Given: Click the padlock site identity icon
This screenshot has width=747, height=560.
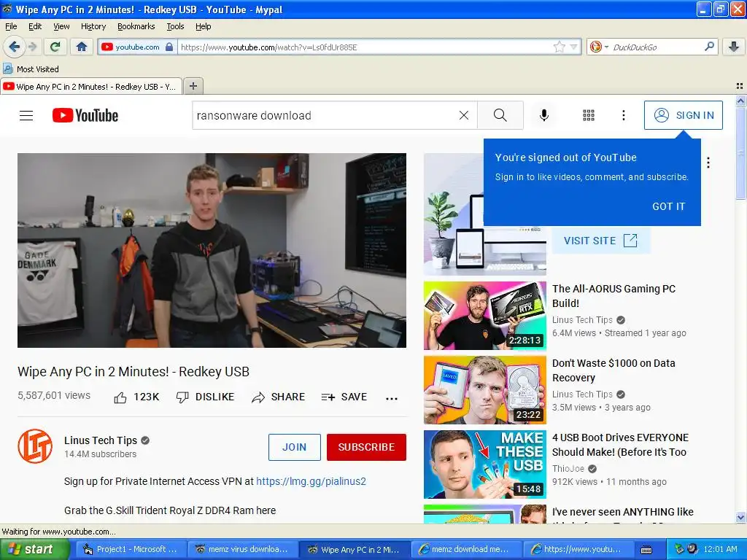Looking at the screenshot, I should click(x=169, y=47).
